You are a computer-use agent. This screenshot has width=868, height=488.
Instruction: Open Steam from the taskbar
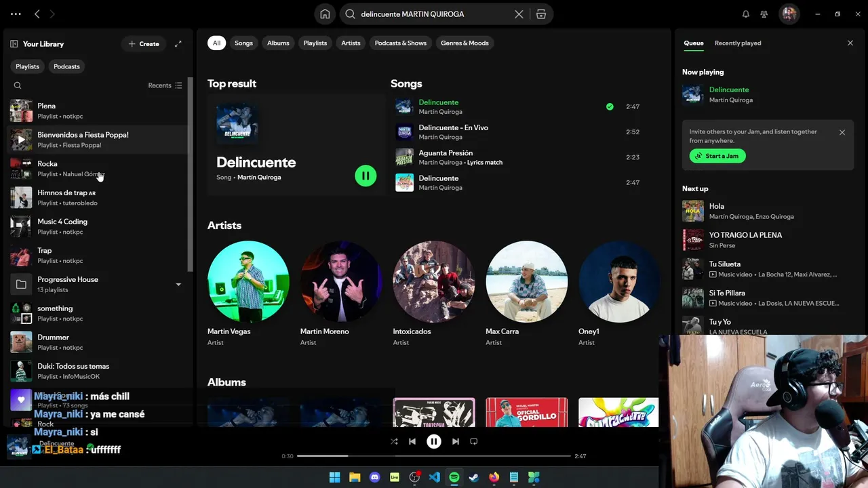click(x=474, y=477)
